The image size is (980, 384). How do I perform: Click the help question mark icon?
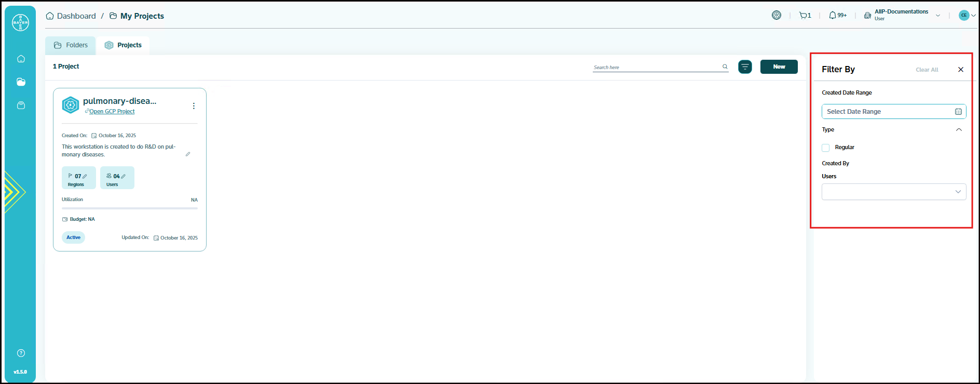point(21,353)
